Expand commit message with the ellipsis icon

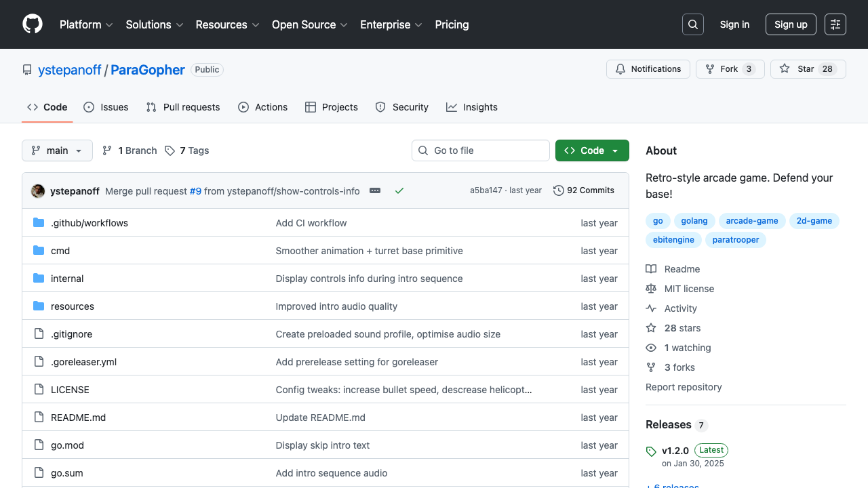tap(375, 190)
